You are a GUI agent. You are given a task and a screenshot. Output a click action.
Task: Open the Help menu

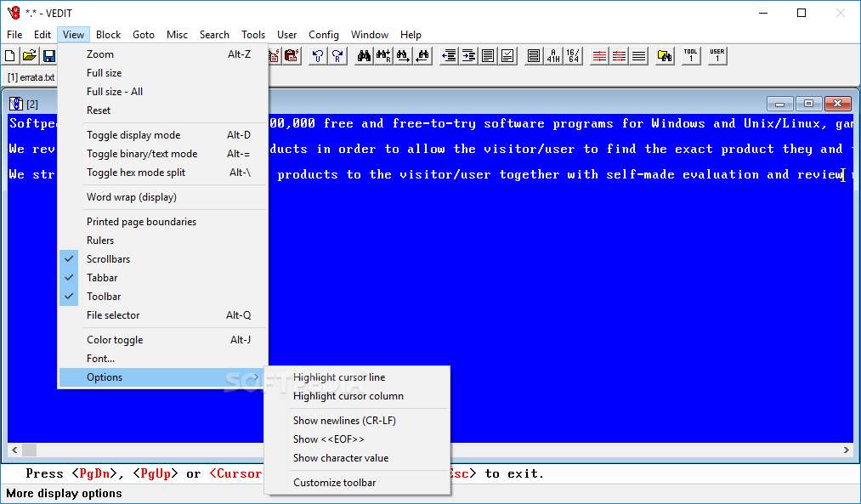pyautogui.click(x=411, y=35)
